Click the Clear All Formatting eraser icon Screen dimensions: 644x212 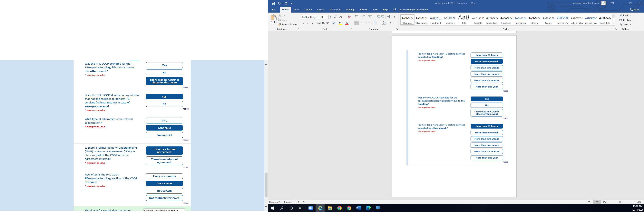coord(349,17)
